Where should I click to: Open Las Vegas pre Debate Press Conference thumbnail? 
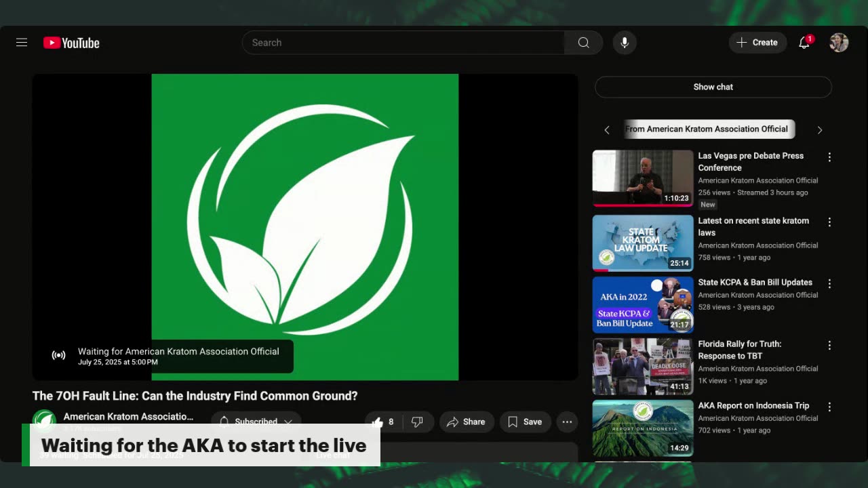(643, 178)
